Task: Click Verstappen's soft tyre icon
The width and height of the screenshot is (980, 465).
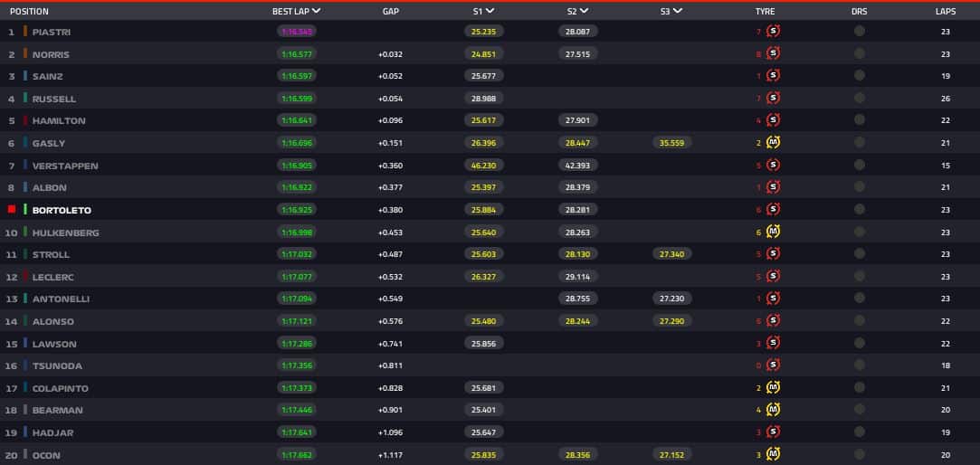Action: [x=773, y=165]
